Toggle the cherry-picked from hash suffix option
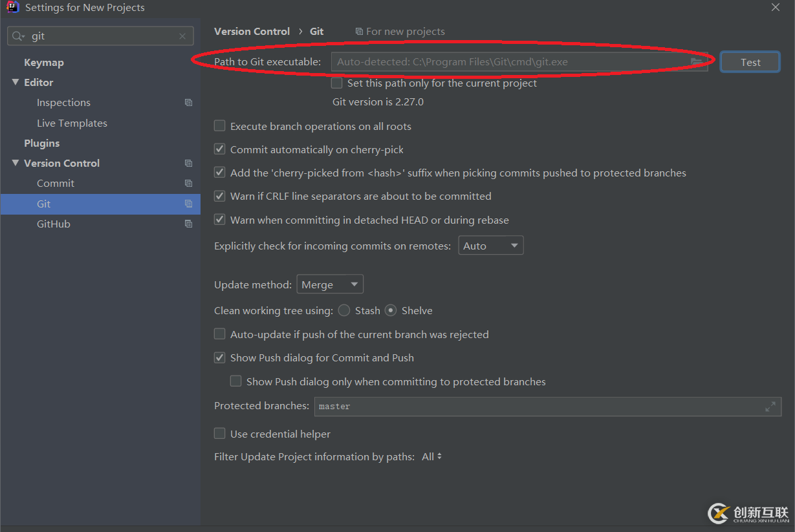 coord(220,173)
